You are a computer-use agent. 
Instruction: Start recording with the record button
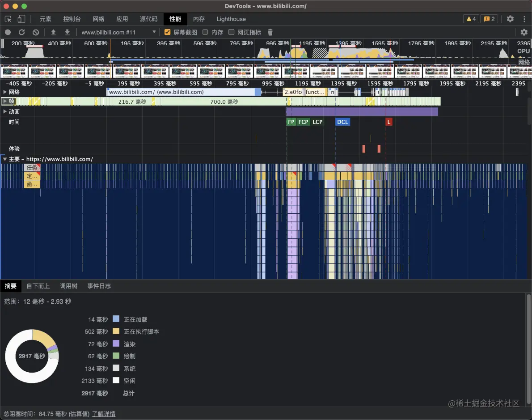tap(8, 32)
